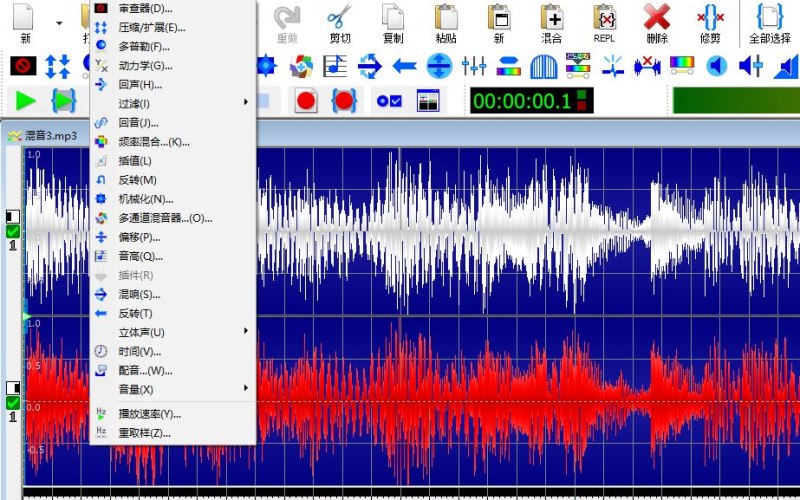800x500 pixels.
Task: Click the Paste (粘贴) clipboard icon
Action: [x=446, y=18]
